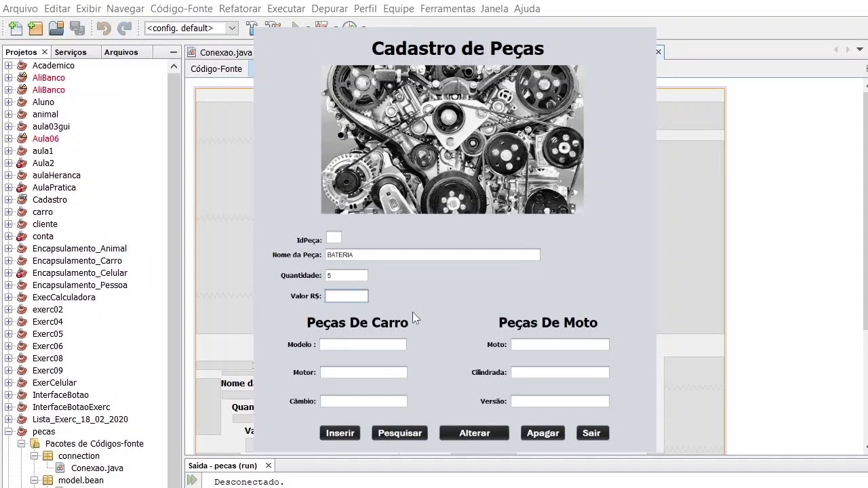The height and width of the screenshot is (488, 868).
Task: Click the Alterar button
Action: click(474, 433)
